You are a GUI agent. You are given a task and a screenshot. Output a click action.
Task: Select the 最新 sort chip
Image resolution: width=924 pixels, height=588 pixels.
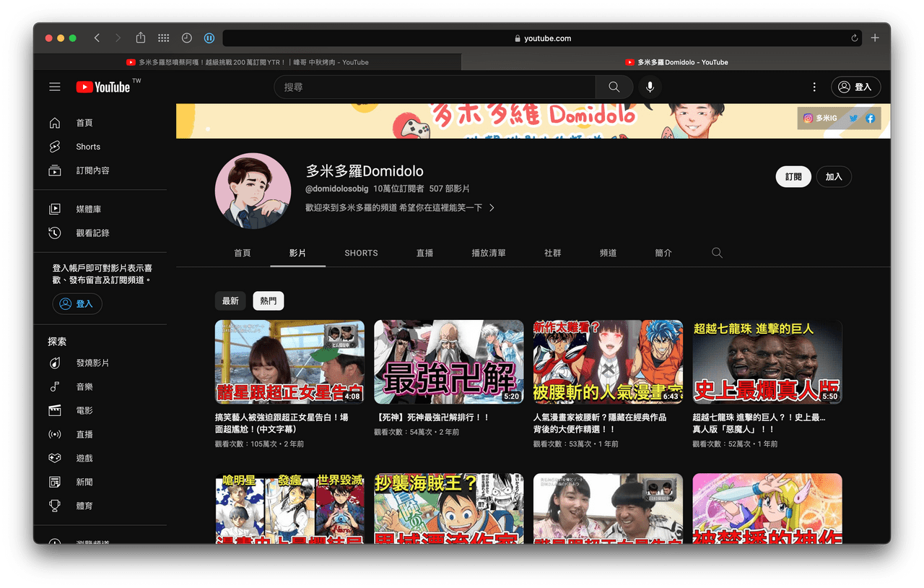(x=230, y=301)
